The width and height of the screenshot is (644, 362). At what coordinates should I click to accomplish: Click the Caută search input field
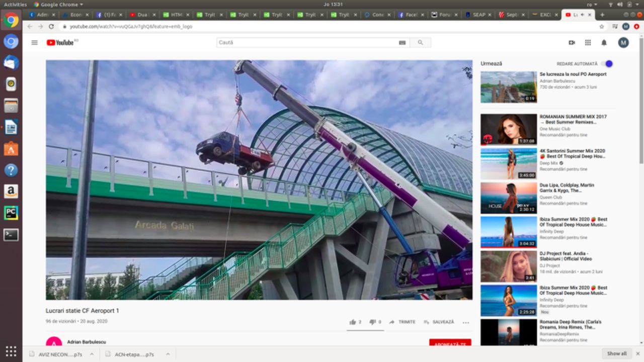tap(307, 43)
